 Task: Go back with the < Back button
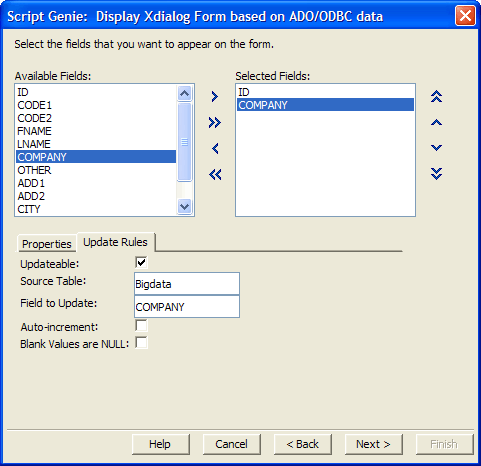(x=303, y=444)
